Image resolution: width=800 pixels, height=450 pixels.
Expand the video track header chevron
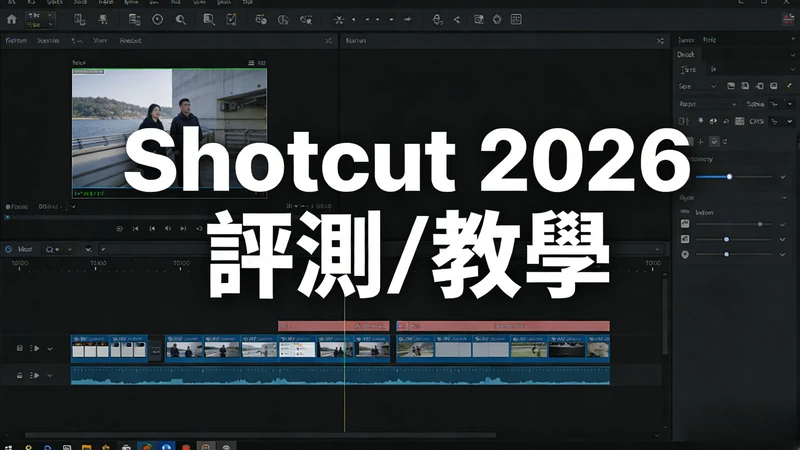[x=50, y=348]
